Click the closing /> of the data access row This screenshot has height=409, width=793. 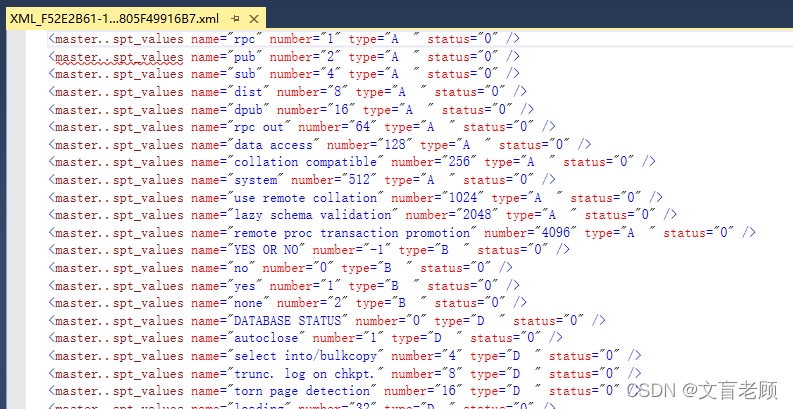[584, 145]
